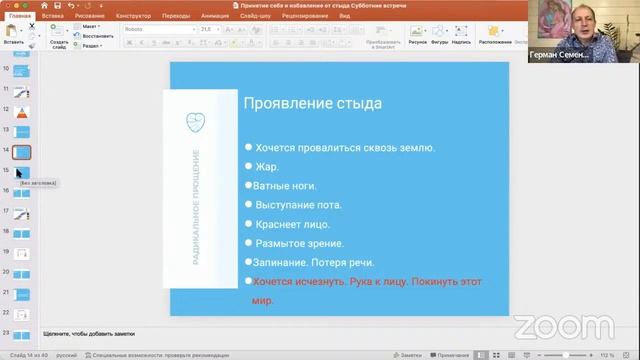The image size is (640, 360).
Task: Click the font color button
Action: click(x=251, y=42)
